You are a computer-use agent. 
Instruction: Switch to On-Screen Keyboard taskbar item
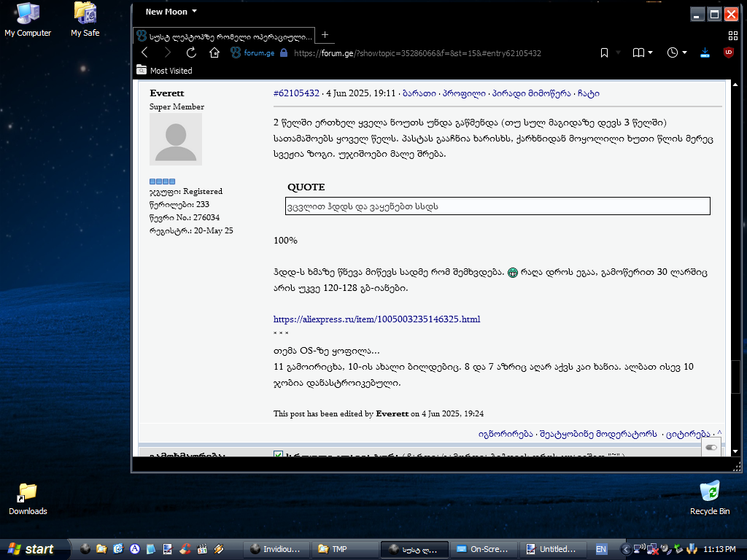click(x=483, y=549)
